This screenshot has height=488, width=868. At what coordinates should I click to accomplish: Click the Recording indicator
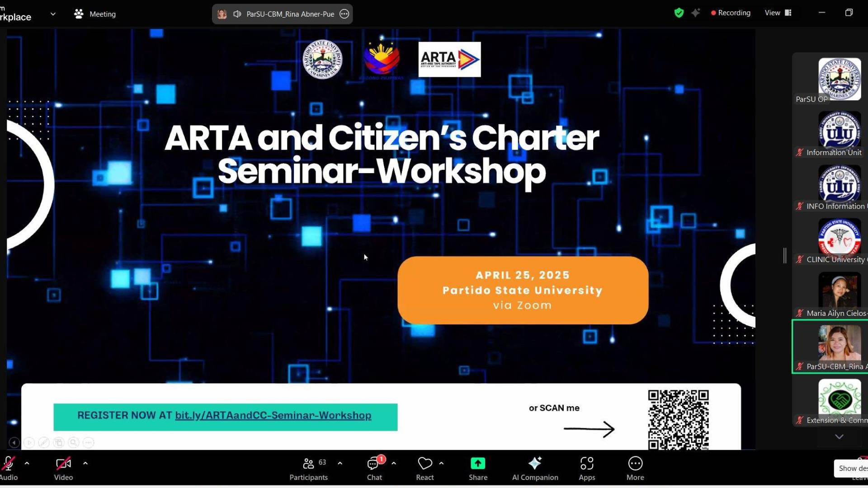coord(731,13)
